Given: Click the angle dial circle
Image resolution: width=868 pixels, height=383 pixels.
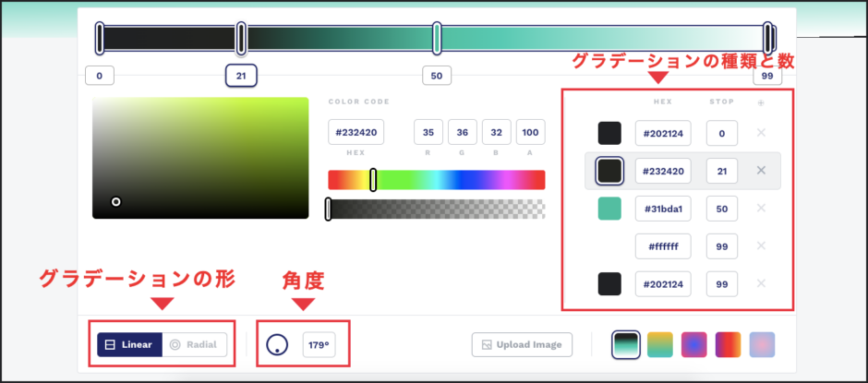Looking at the screenshot, I should [277, 344].
